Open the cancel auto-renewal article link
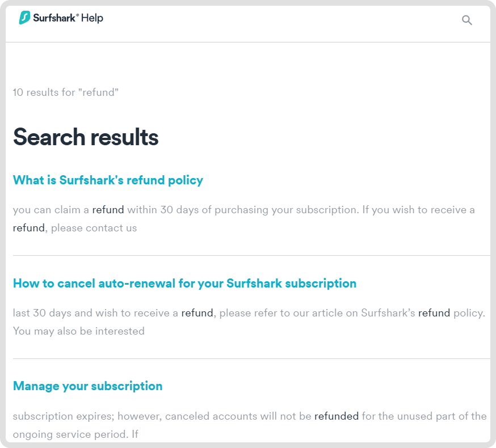496x448 pixels. pos(184,284)
